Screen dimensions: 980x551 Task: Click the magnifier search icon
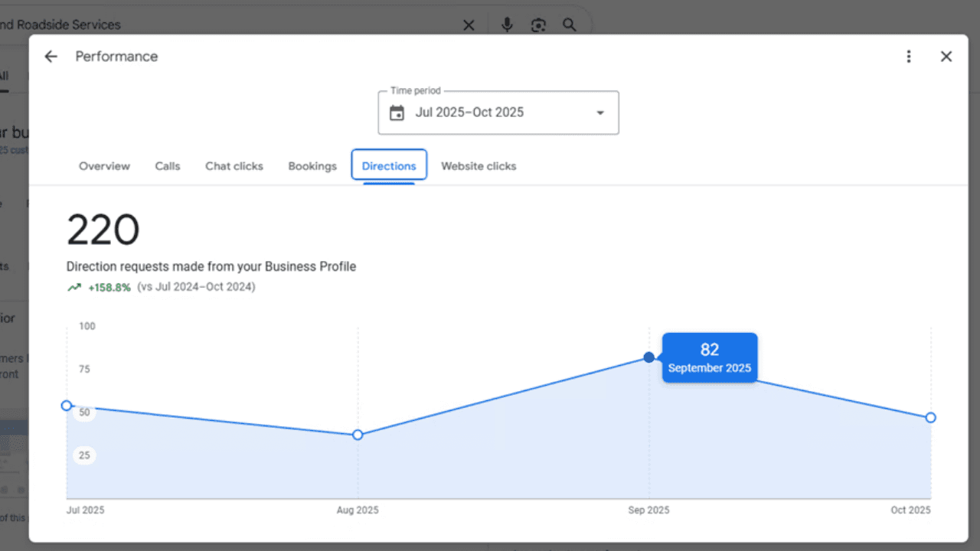click(x=570, y=24)
